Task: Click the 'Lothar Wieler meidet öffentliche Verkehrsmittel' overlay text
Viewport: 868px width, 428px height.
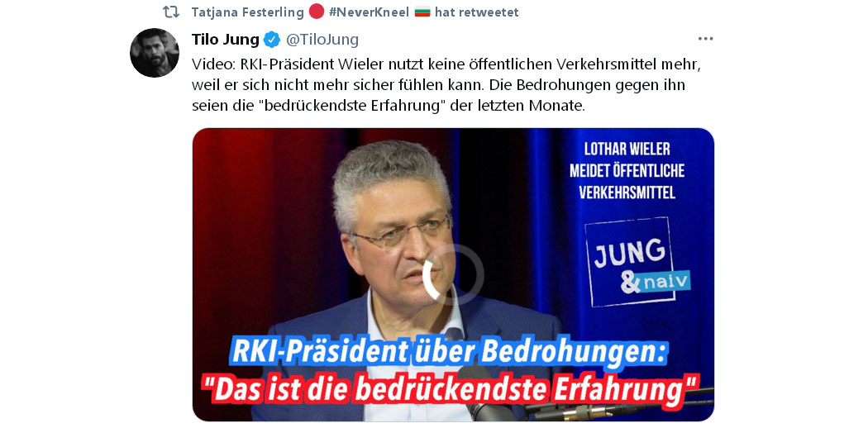Action: coord(627,170)
